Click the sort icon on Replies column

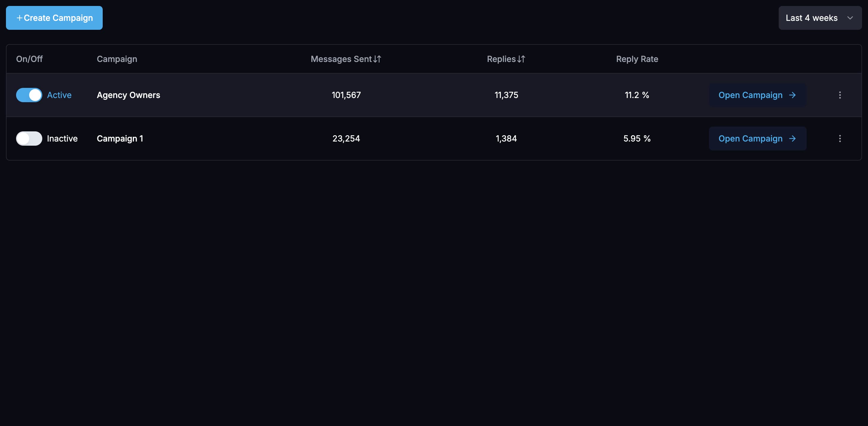click(521, 59)
